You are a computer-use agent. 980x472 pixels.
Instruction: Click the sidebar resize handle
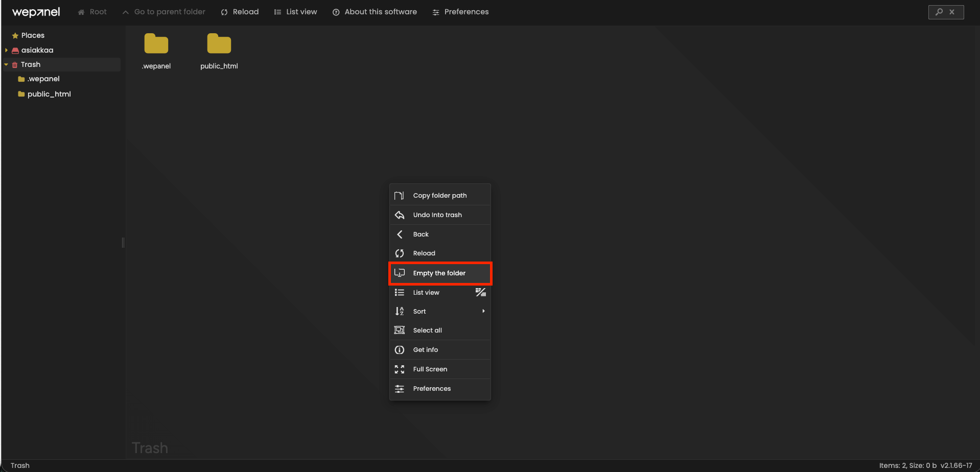(123, 243)
